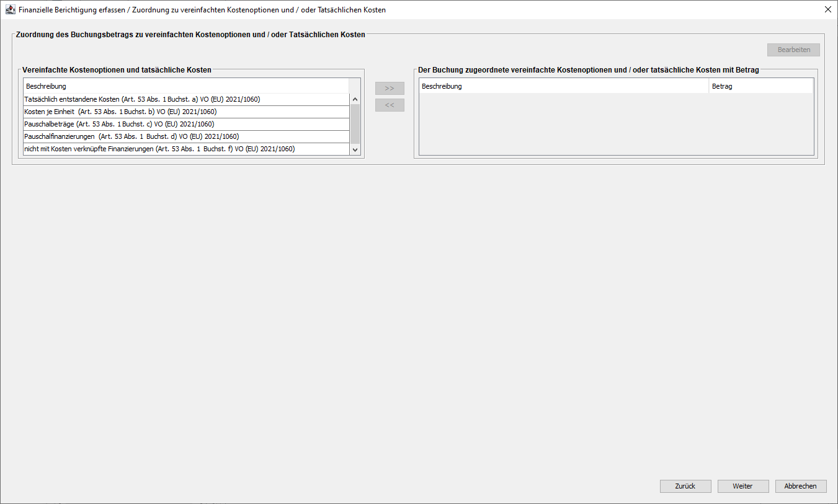This screenshot has height=504, width=838.
Task: Click the Beschreibung header in the assigned table
Action: pos(563,86)
